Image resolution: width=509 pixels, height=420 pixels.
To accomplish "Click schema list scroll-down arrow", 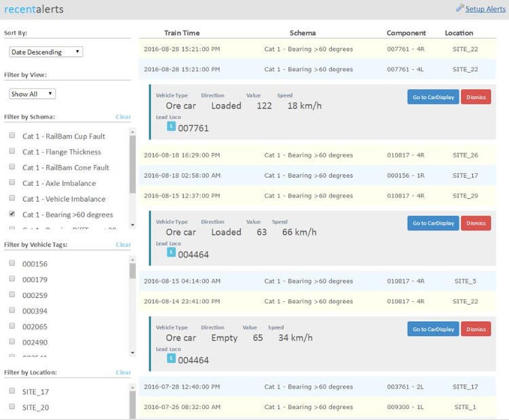I will [132, 225].
